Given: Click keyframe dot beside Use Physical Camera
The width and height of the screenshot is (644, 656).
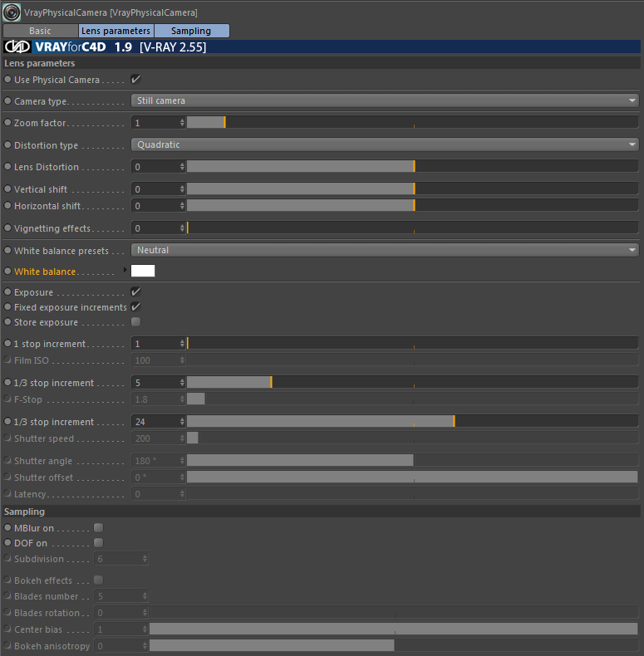Looking at the screenshot, I should 7,79.
